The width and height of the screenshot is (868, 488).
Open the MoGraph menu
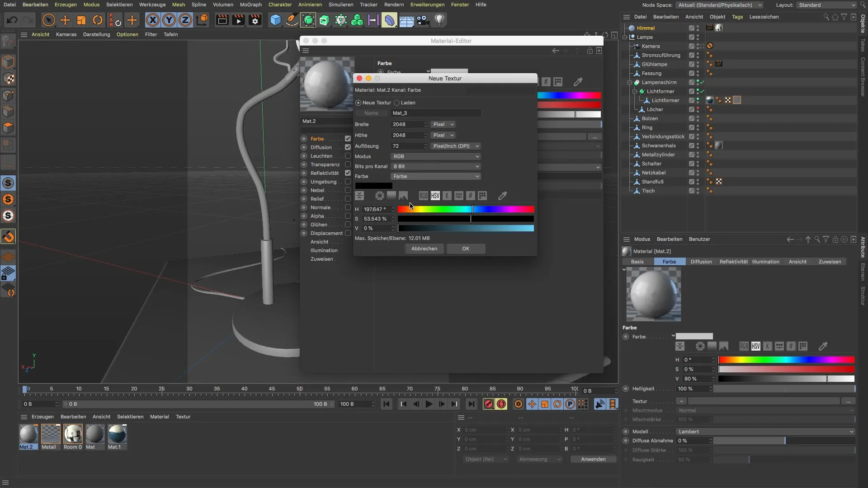[x=250, y=5]
